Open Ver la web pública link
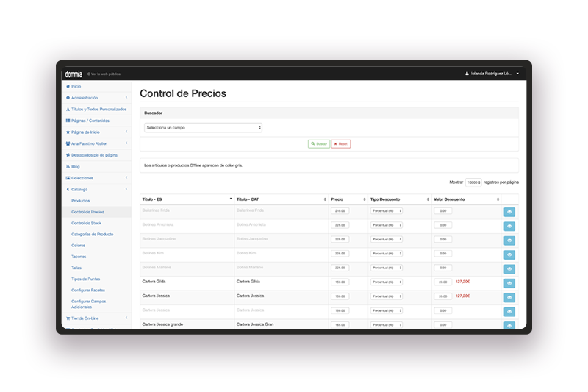The width and height of the screenshot is (588, 392). point(104,74)
